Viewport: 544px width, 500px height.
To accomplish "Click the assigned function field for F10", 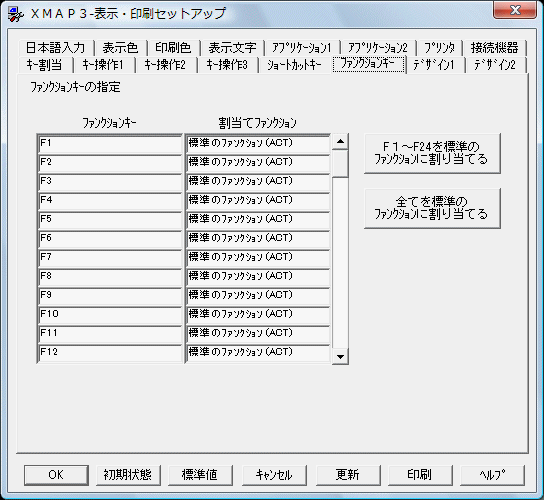I will point(258,315).
